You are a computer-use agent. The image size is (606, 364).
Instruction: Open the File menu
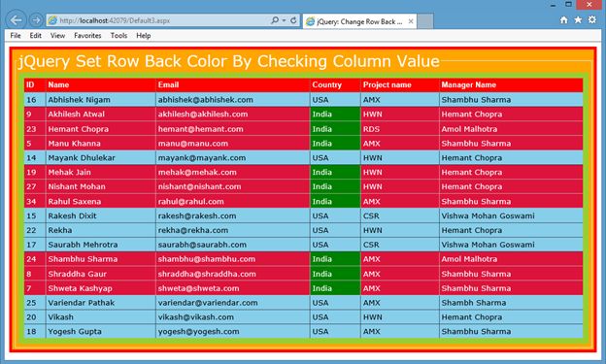[x=16, y=36]
